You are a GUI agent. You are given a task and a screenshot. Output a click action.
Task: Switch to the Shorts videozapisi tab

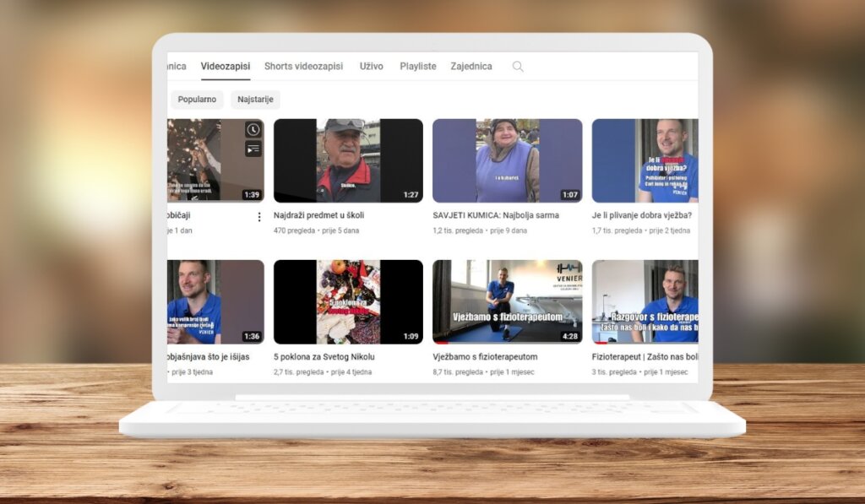[x=303, y=66]
